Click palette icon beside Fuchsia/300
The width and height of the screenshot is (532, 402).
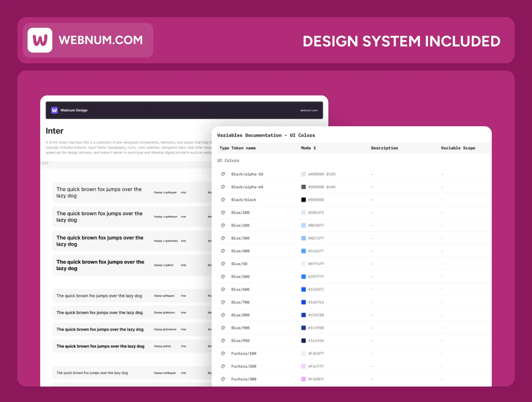click(223, 379)
